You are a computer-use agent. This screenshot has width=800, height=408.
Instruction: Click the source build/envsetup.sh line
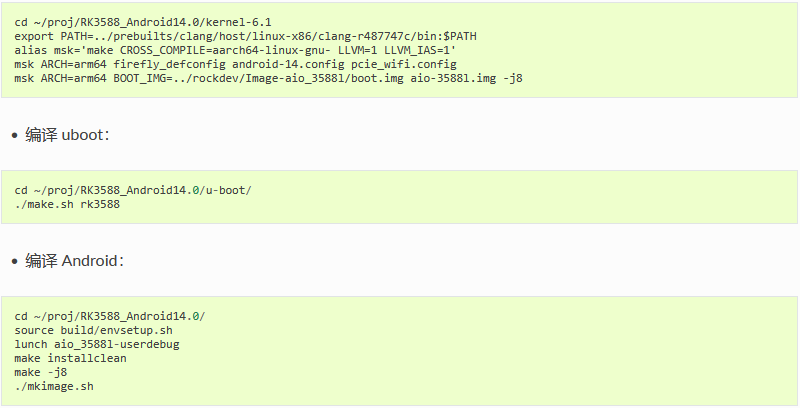[93, 330]
